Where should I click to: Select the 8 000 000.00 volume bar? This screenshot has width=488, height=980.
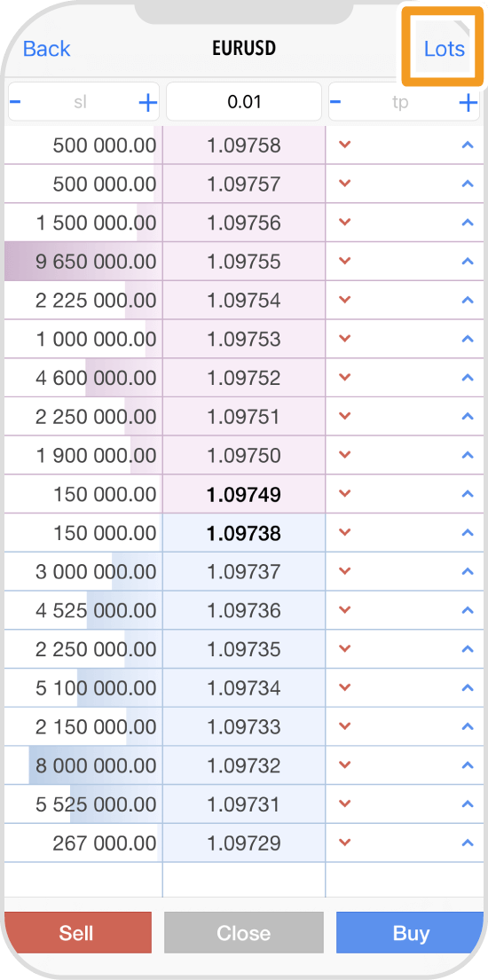pos(95,765)
